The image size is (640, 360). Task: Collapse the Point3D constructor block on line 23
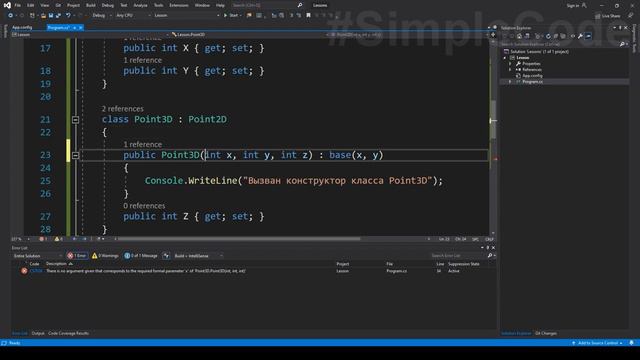pyautogui.click(x=76, y=155)
